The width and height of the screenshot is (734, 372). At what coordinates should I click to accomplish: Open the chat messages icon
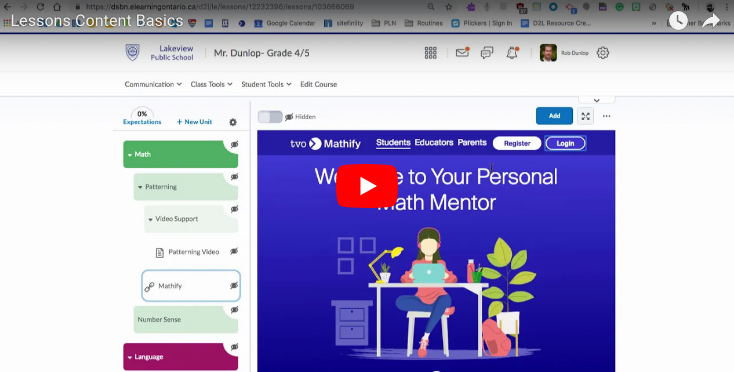pos(487,53)
